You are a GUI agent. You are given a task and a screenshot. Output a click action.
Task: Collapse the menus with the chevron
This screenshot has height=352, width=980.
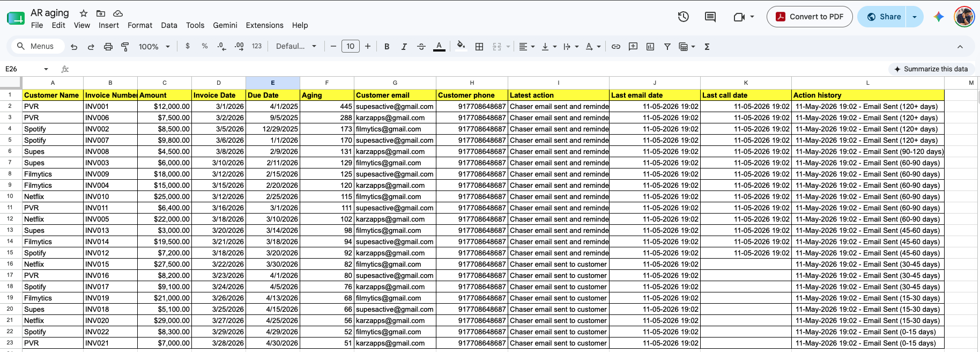point(960,47)
